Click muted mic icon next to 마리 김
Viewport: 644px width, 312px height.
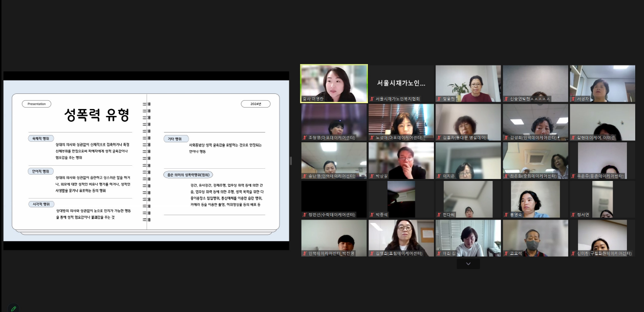pyautogui.click(x=439, y=253)
